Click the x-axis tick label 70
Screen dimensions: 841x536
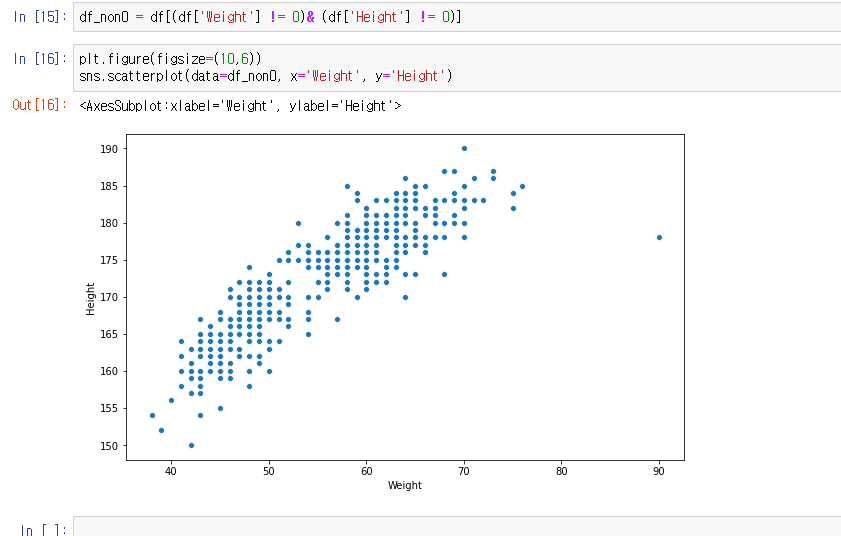tap(464, 471)
